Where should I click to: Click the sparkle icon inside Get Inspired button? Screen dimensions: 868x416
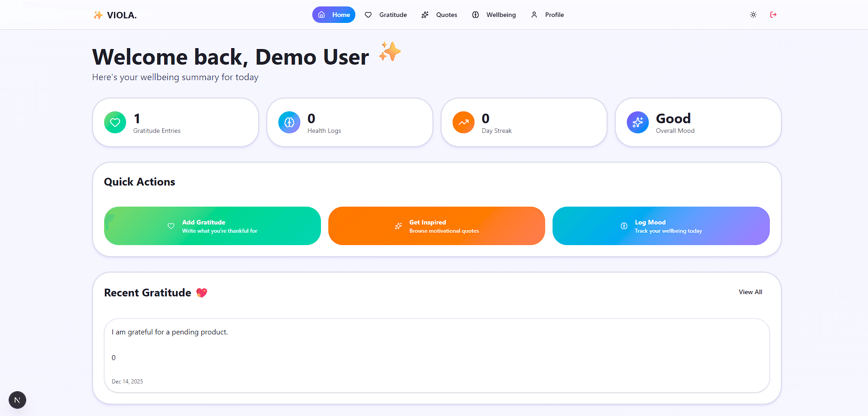tap(398, 226)
